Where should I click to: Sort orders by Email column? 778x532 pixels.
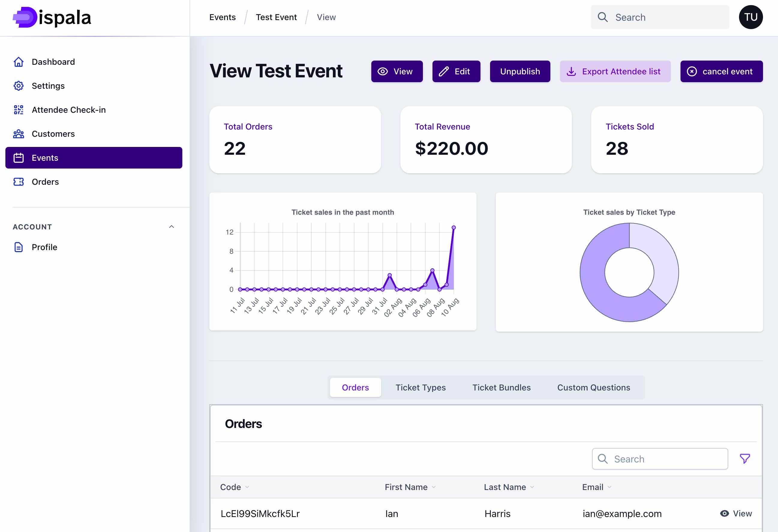coord(597,487)
